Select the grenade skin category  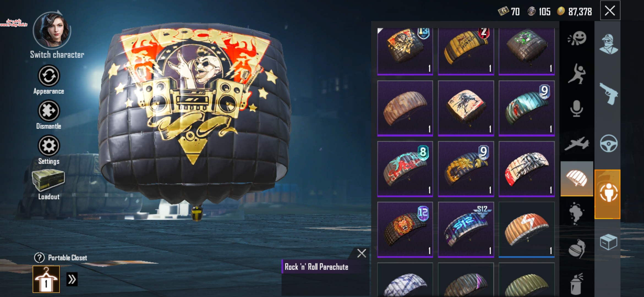pos(577,249)
